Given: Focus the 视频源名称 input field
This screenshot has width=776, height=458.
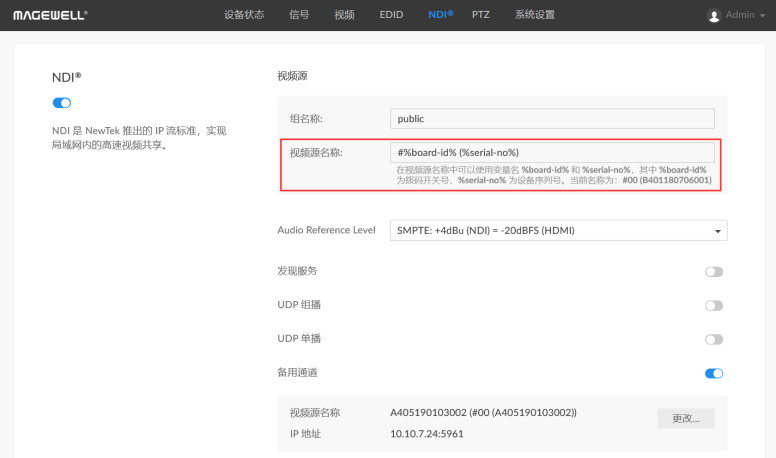Looking at the screenshot, I should [x=552, y=152].
